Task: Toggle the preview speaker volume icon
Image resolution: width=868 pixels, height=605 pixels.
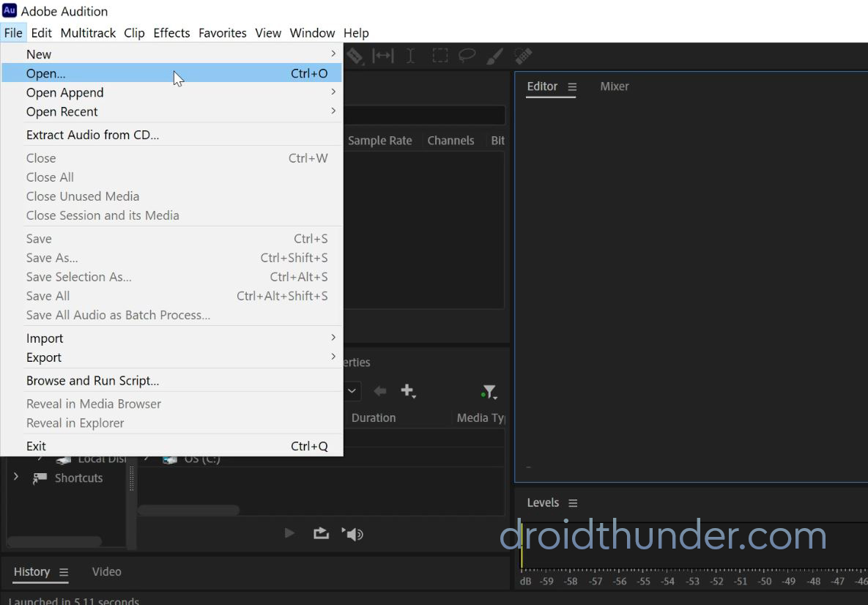Action: click(x=354, y=533)
